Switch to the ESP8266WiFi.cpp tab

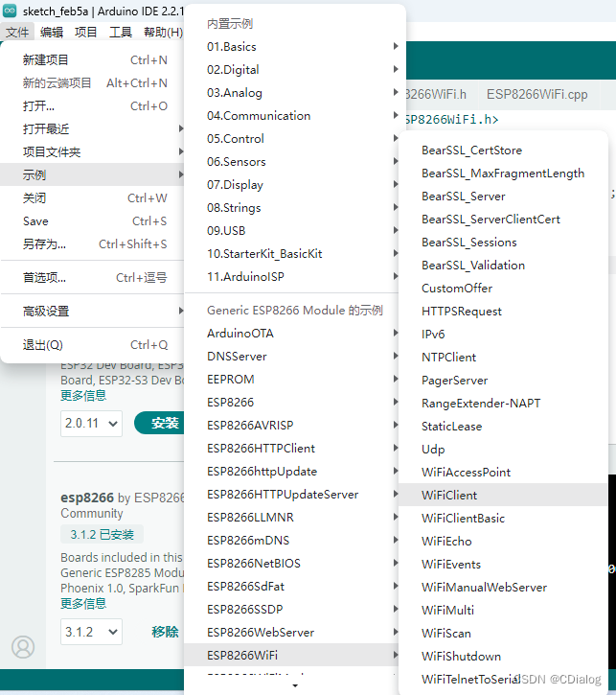tap(536, 94)
